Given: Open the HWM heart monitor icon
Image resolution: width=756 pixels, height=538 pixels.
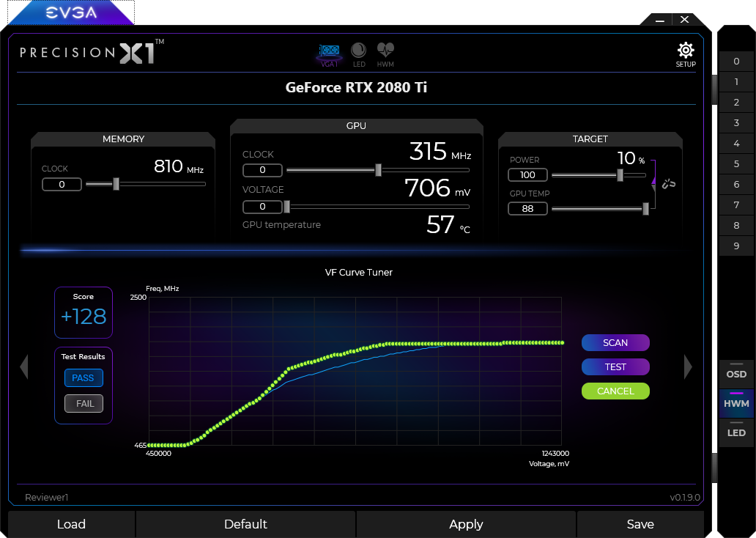Looking at the screenshot, I should pos(385,56).
